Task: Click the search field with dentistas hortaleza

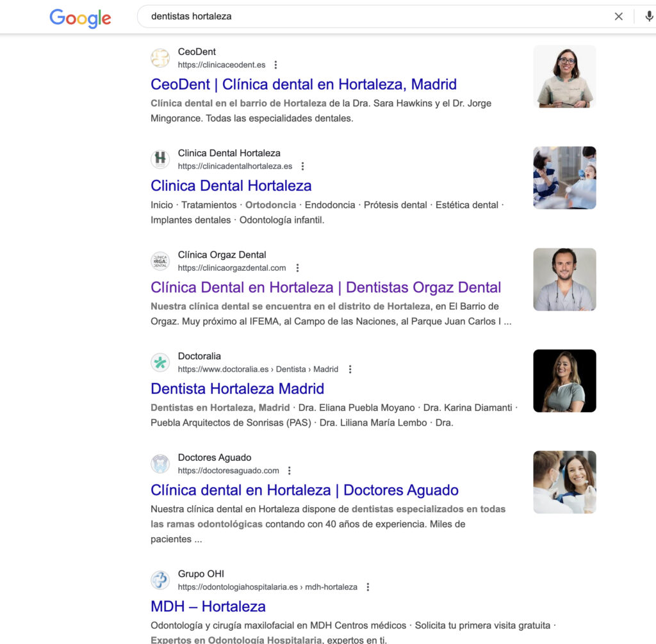Action: [x=372, y=17]
